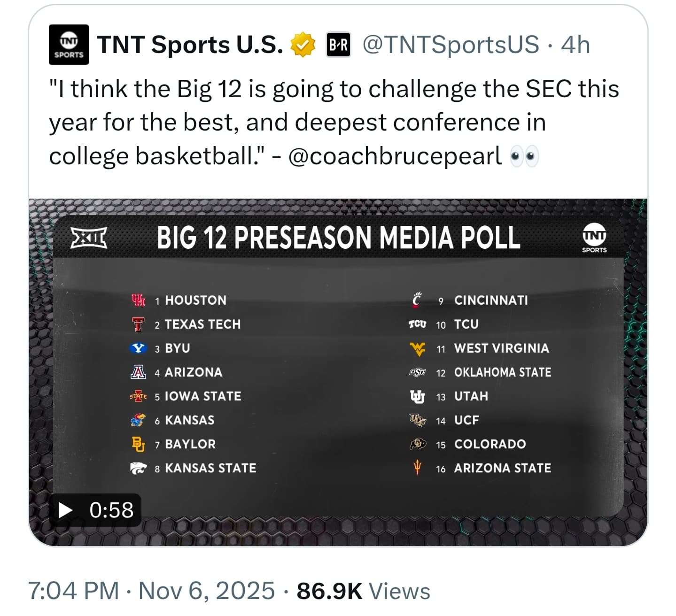The image size is (676, 616).
Task: Click the Colorado Buffaloes logo
Action: (x=417, y=444)
